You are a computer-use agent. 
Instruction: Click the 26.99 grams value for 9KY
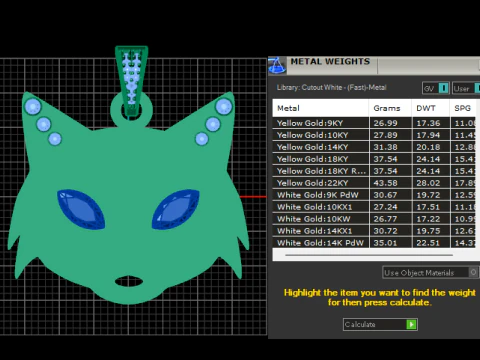click(385, 123)
